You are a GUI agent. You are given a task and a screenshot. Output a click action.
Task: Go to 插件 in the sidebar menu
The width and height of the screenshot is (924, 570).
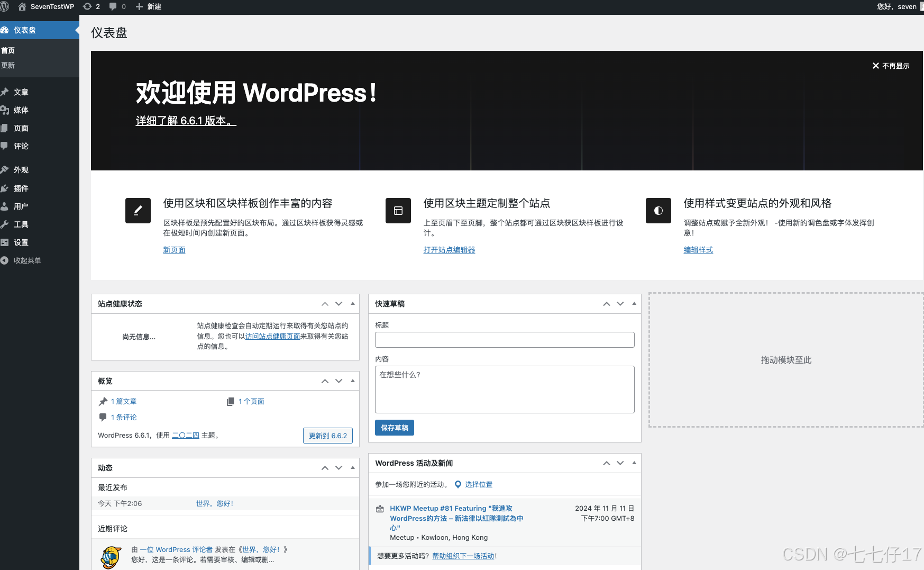[21, 188]
